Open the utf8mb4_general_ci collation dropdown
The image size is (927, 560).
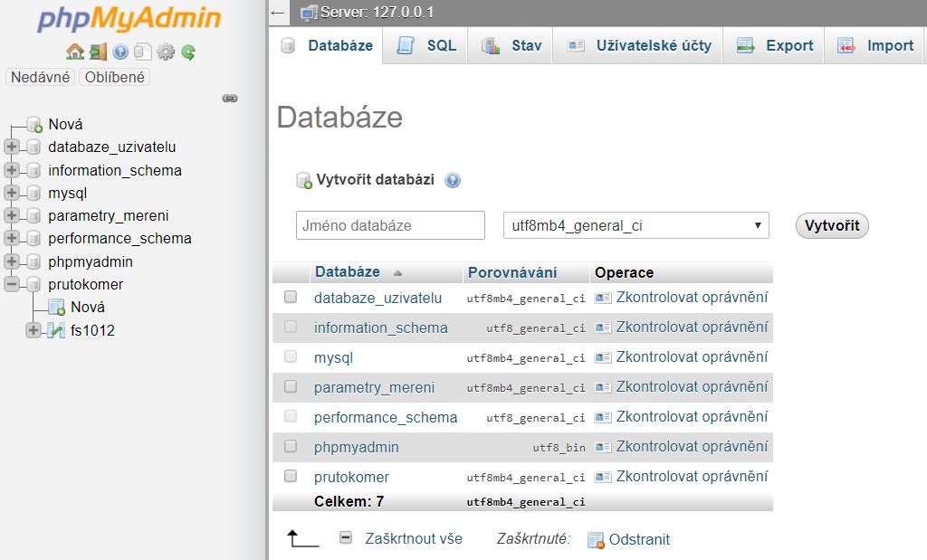coord(636,225)
